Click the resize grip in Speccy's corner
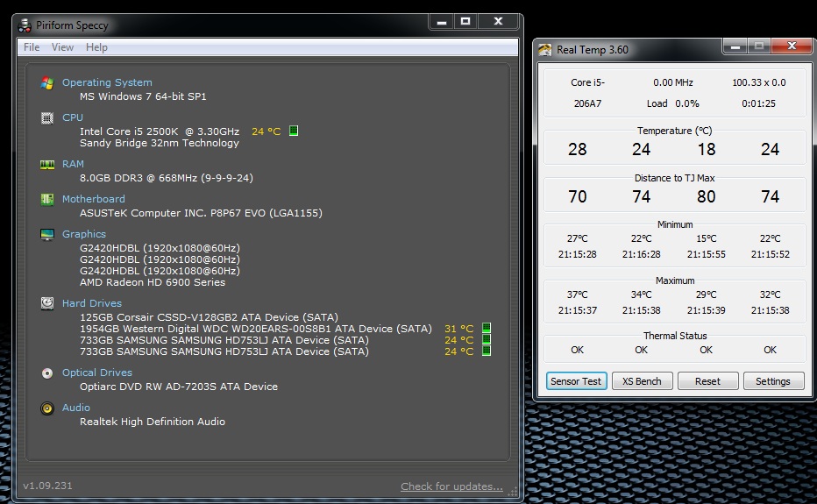Viewport: 817px width, 504px height. click(513, 492)
